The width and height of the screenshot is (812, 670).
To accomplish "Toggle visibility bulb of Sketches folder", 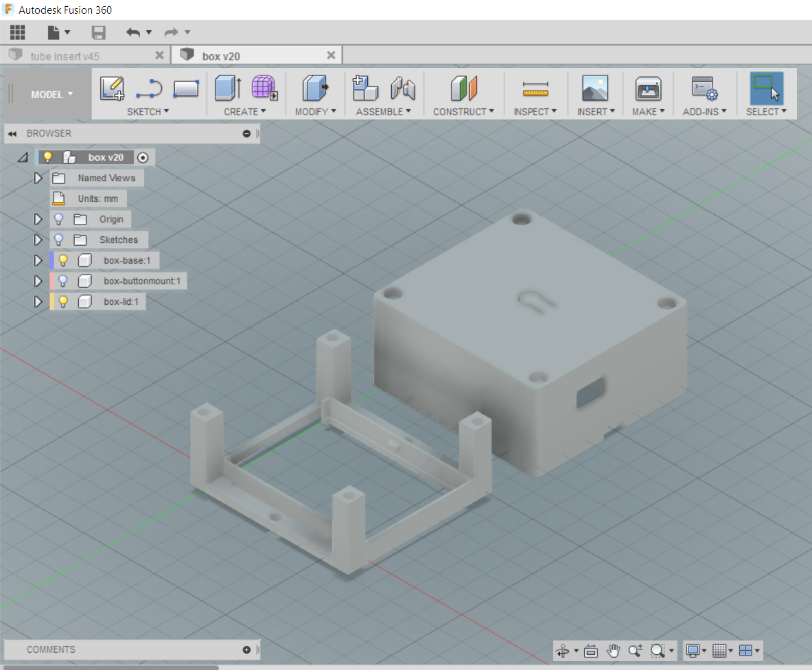I will (59, 240).
